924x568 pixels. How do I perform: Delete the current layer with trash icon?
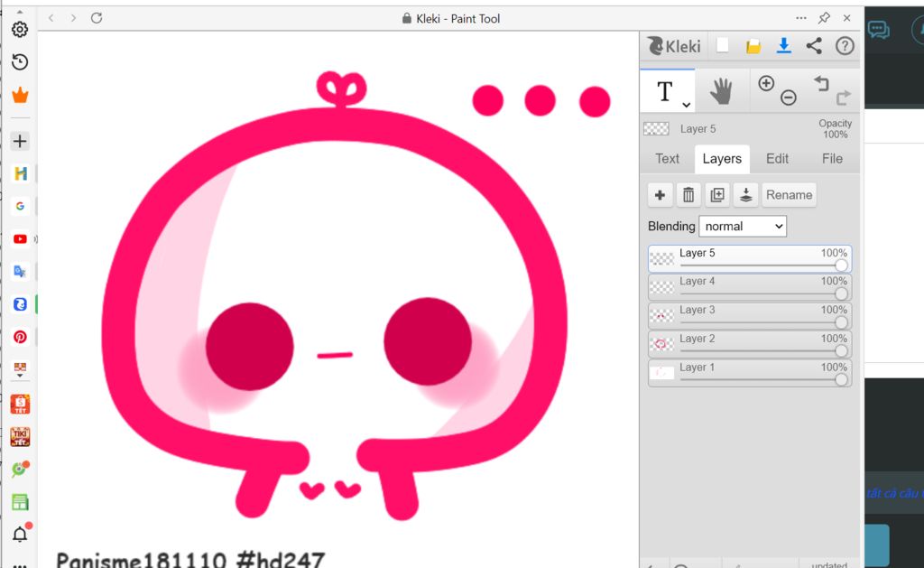pos(688,195)
